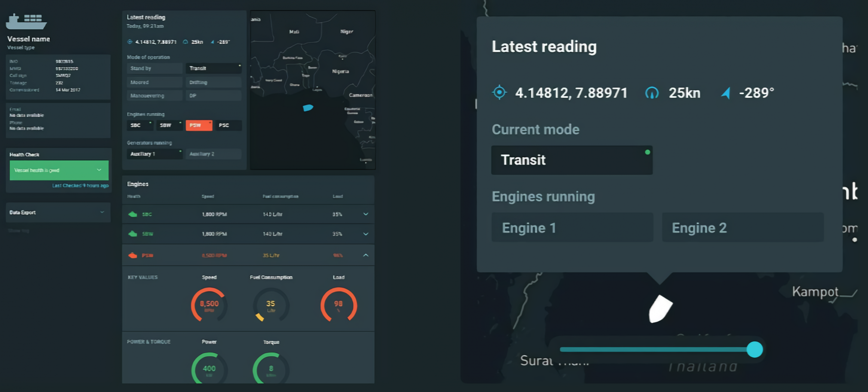Expand the Data Export panel
868x392 pixels.
(x=102, y=212)
